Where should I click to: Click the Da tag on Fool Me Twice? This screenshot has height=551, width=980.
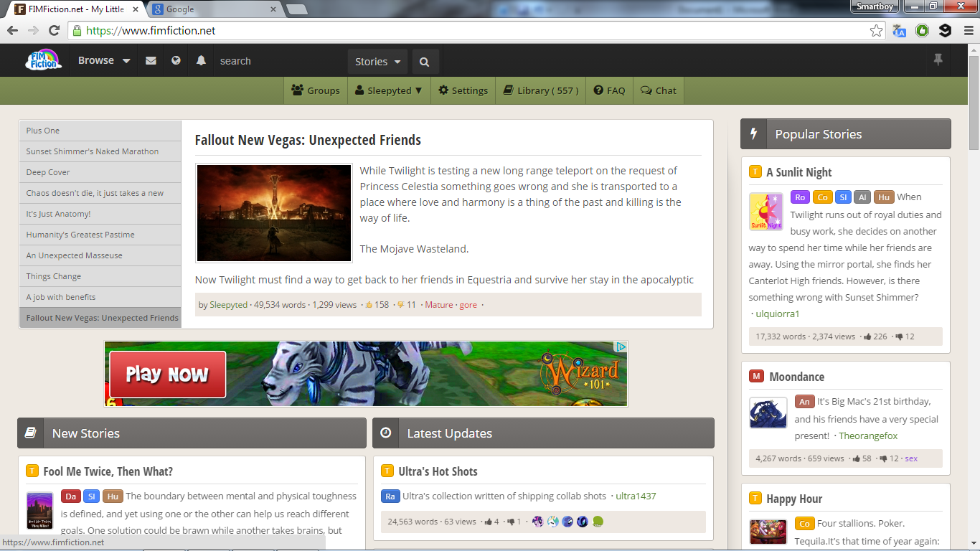click(71, 496)
